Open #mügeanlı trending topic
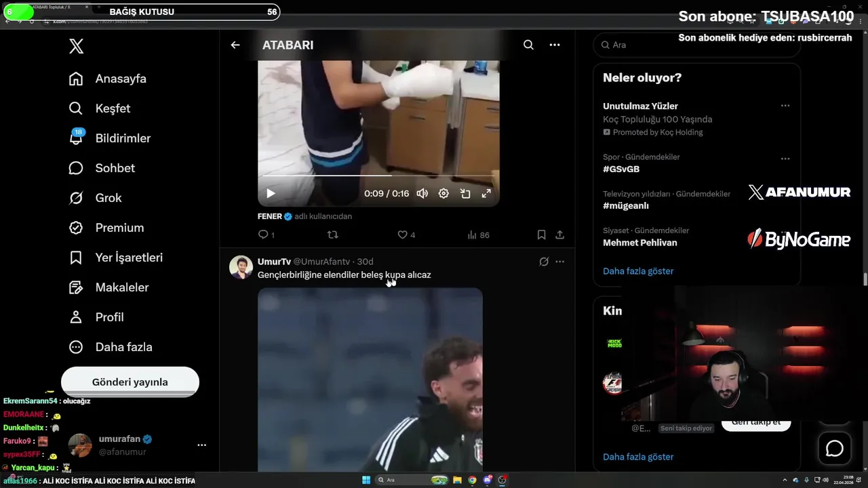Image resolution: width=868 pixels, height=488 pixels. [626, 206]
